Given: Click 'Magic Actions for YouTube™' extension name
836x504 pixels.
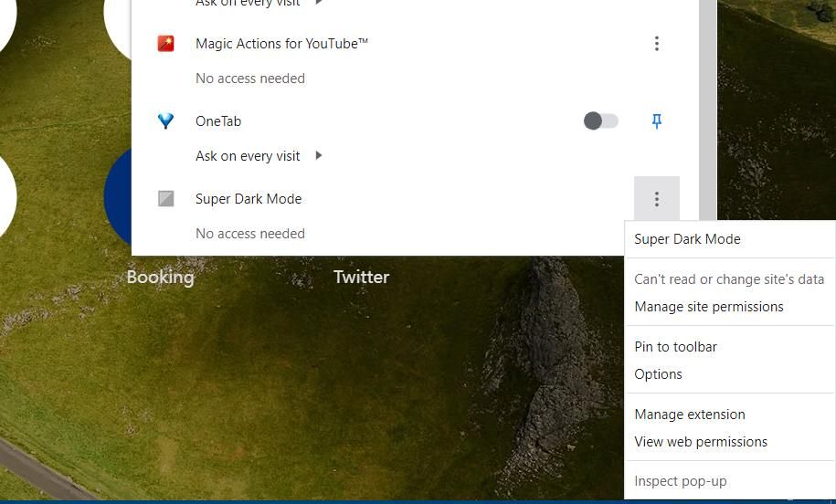Looking at the screenshot, I should 281,44.
